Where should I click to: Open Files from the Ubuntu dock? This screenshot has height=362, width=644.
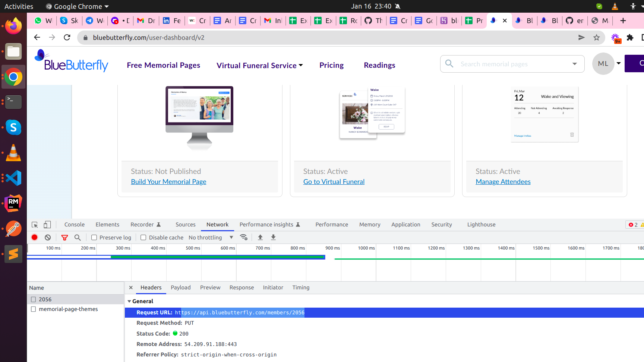[13, 51]
